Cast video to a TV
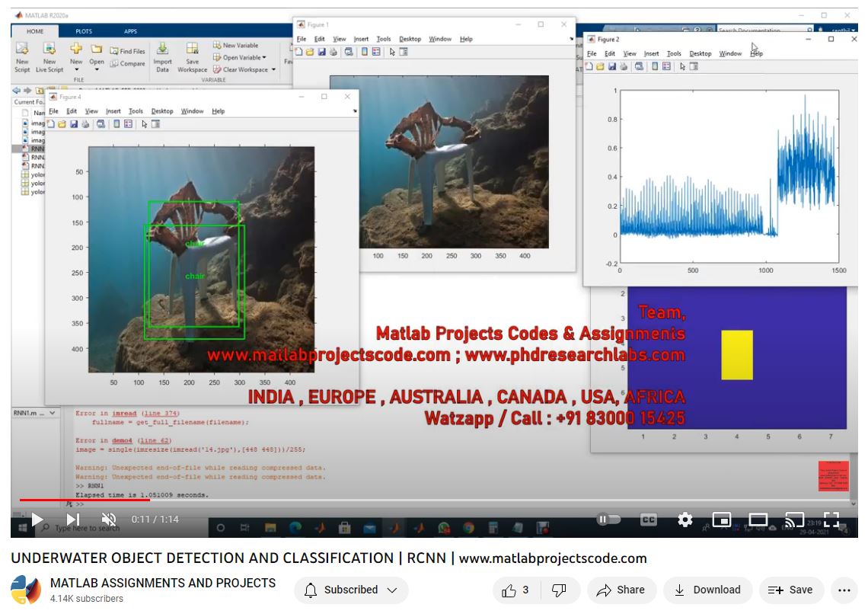This screenshot has height=614, width=868. [x=794, y=520]
